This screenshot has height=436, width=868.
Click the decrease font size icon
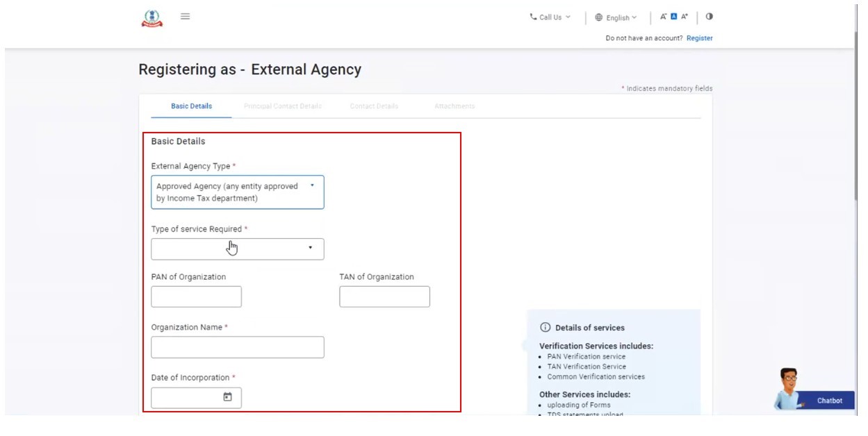point(663,17)
